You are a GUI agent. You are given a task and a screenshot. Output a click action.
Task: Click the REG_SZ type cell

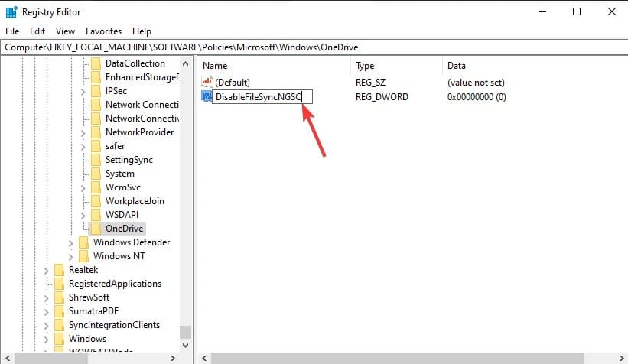(x=370, y=83)
